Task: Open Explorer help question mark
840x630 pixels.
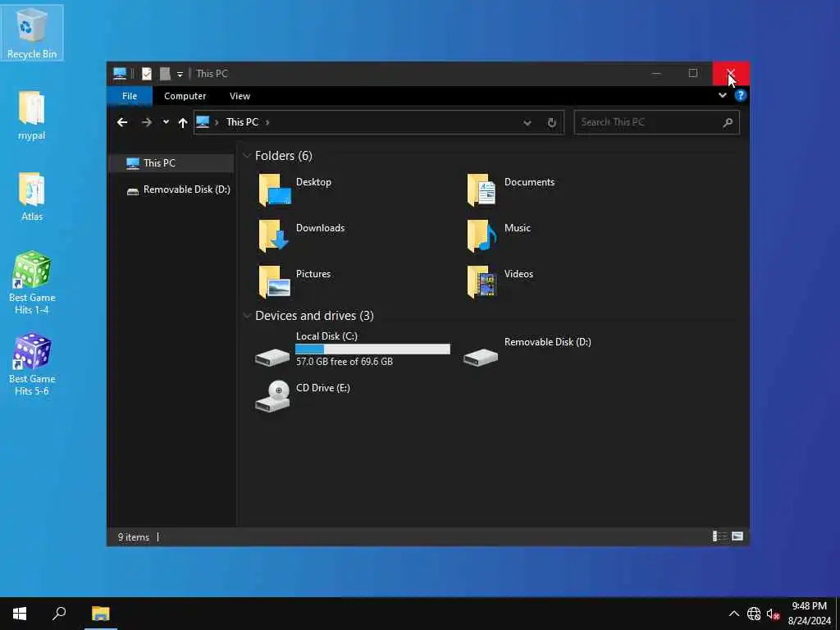Action: tap(741, 95)
